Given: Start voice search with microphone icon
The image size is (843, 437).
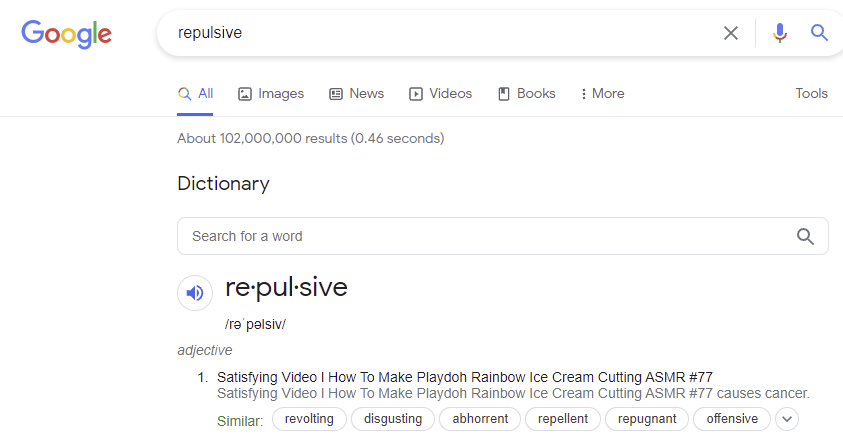Looking at the screenshot, I should pyautogui.click(x=780, y=33).
